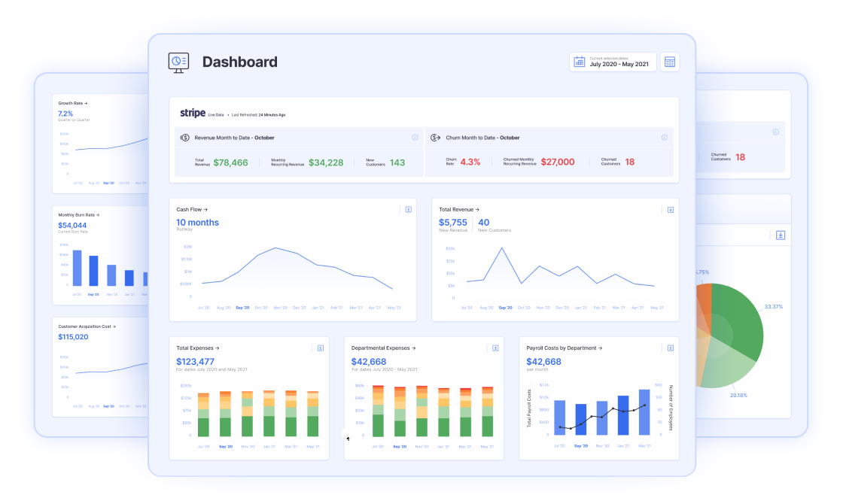Download the Total Expenses chart

click(321, 348)
